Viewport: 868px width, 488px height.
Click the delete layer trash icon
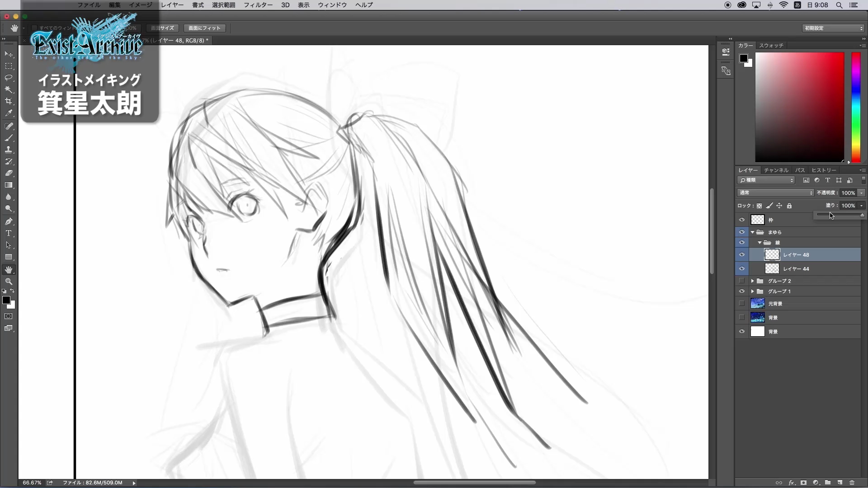tap(852, 483)
